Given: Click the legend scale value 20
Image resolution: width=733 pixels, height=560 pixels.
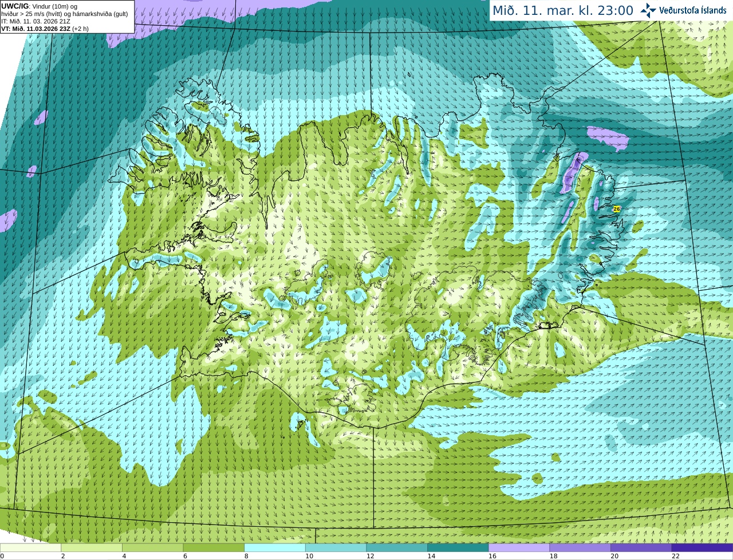Looking at the screenshot, I should point(614,556).
